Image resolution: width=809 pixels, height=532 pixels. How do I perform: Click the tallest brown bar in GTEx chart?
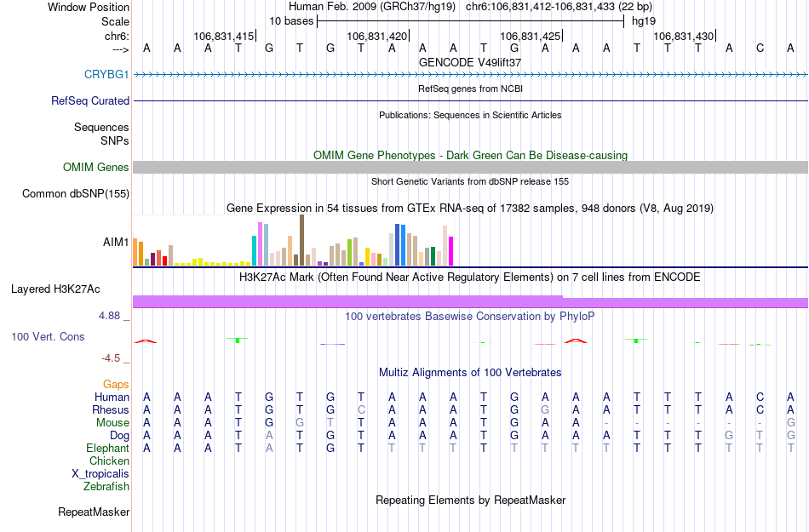[x=301, y=240]
